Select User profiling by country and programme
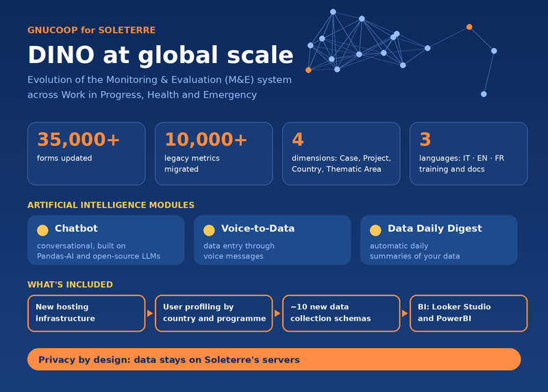The width and height of the screenshot is (548, 392). click(214, 313)
